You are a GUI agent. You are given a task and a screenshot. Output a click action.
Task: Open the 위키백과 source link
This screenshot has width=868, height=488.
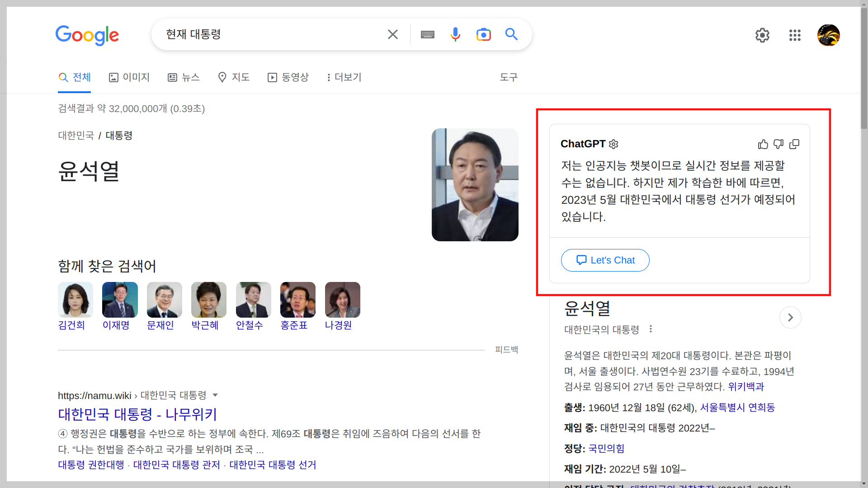[746, 387]
